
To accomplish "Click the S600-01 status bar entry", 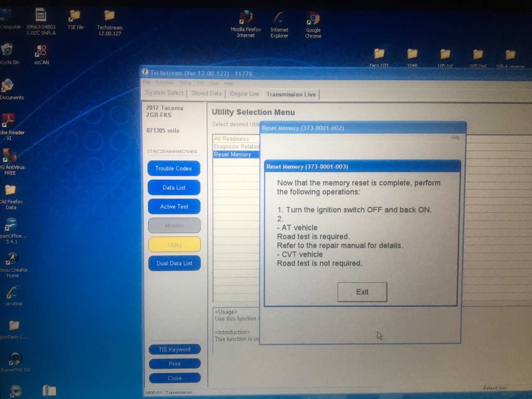I will (x=153, y=392).
